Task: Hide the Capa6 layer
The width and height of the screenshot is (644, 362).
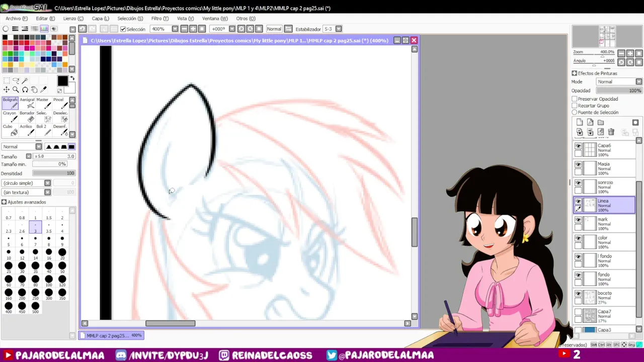Action: click(x=578, y=146)
